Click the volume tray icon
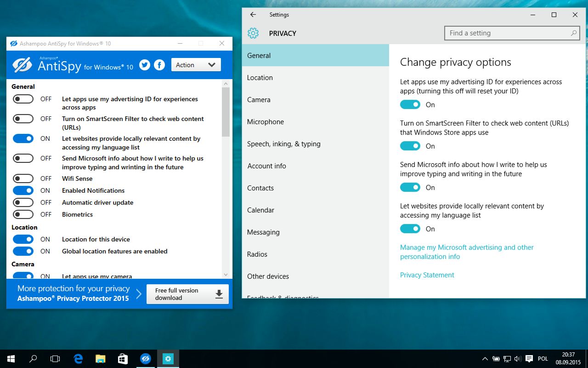 [518, 359]
